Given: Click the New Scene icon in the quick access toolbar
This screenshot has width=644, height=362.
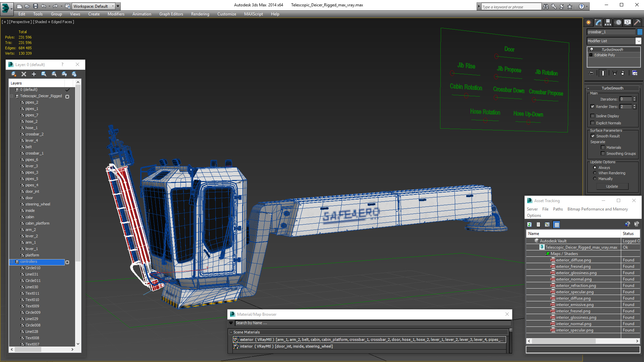Looking at the screenshot, I should (x=19, y=6).
